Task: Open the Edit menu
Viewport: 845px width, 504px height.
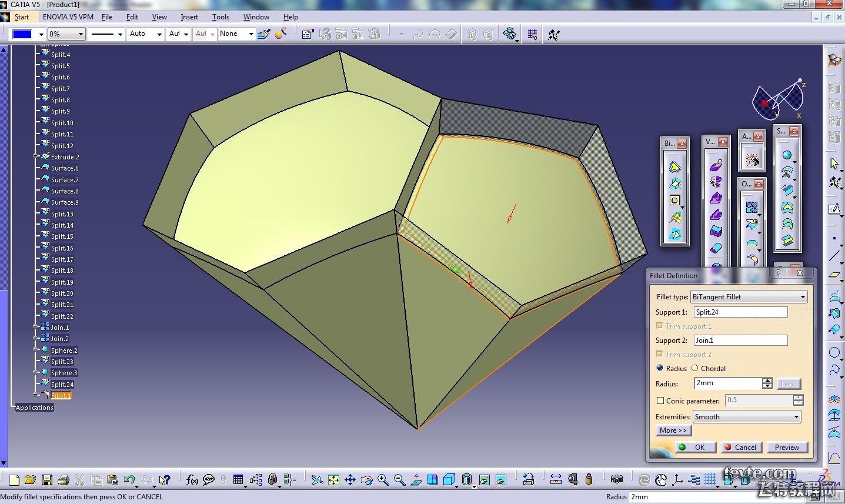Action: point(132,17)
